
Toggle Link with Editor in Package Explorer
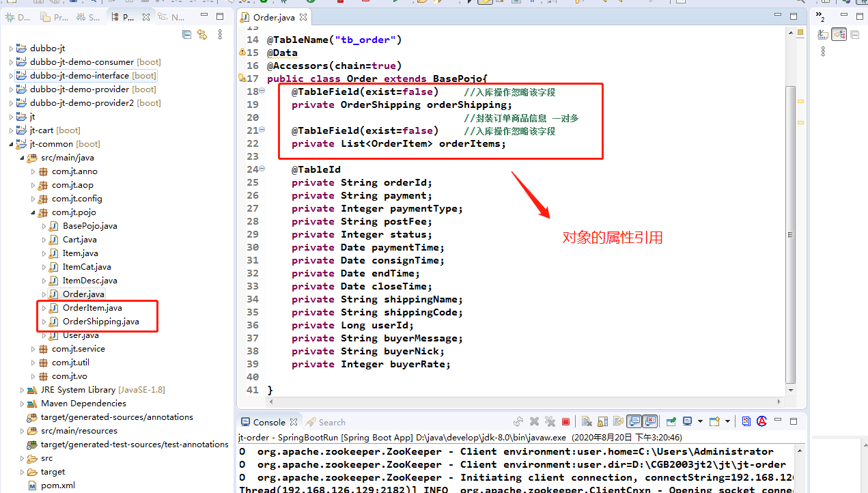point(202,34)
